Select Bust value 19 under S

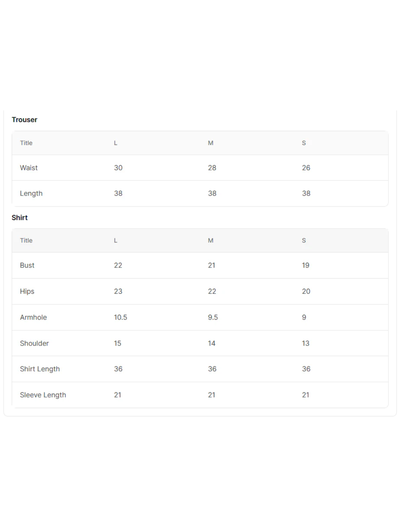[305, 265]
